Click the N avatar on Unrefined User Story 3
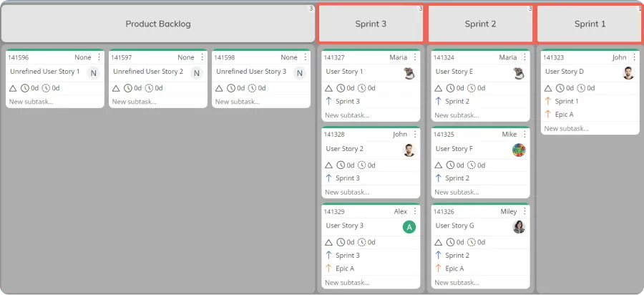Screen dimensions: 644x295 (x=299, y=73)
